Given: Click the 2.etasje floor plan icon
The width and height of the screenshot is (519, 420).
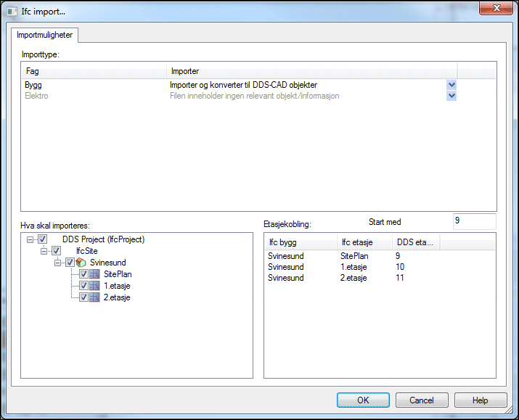Looking at the screenshot, I should click(x=95, y=297).
